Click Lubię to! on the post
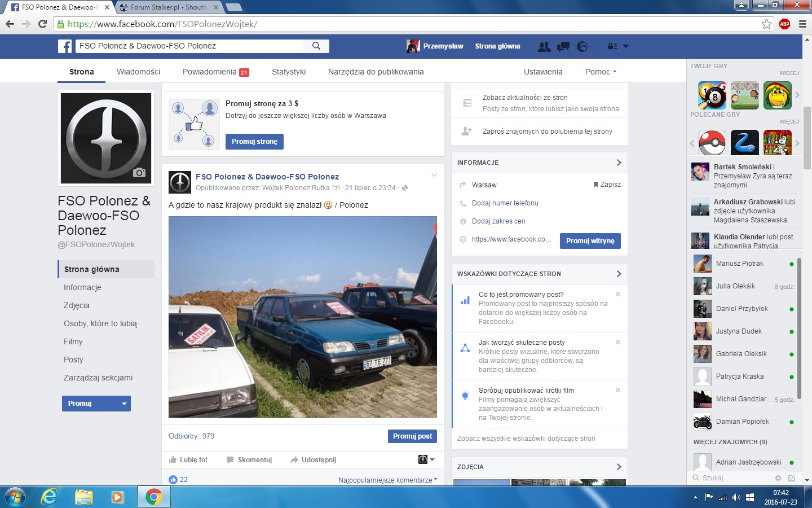Viewport: 812px width, 508px height. coord(188,460)
